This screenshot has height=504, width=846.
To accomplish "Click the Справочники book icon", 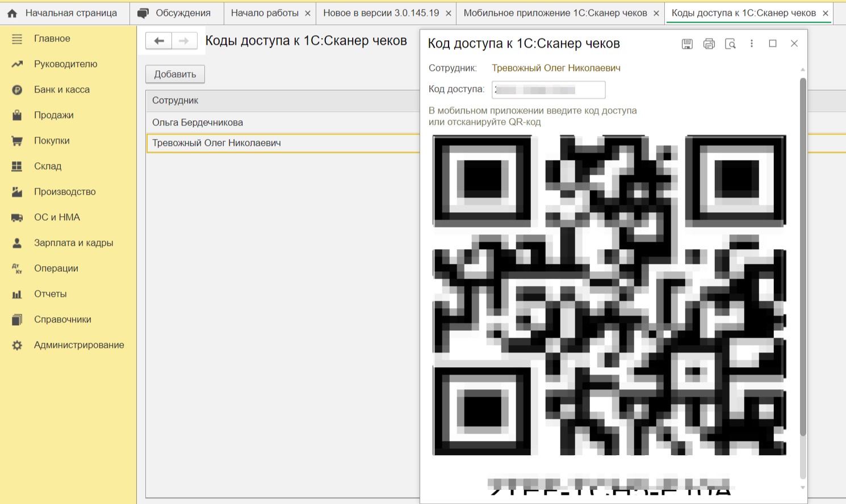I will pos(17,320).
